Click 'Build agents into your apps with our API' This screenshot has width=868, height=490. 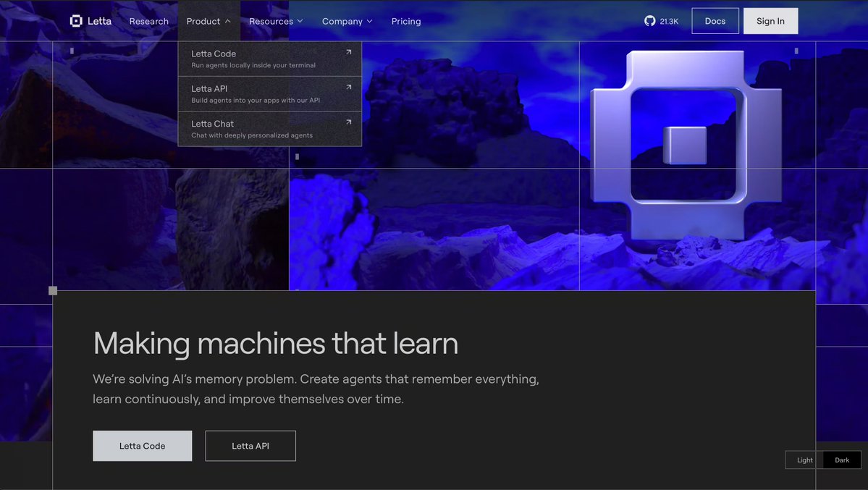(x=256, y=100)
